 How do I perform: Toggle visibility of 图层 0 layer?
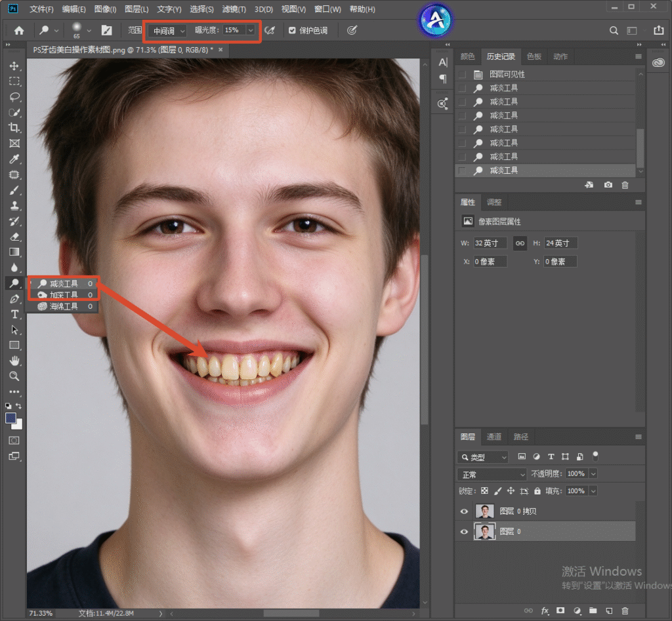(464, 532)
